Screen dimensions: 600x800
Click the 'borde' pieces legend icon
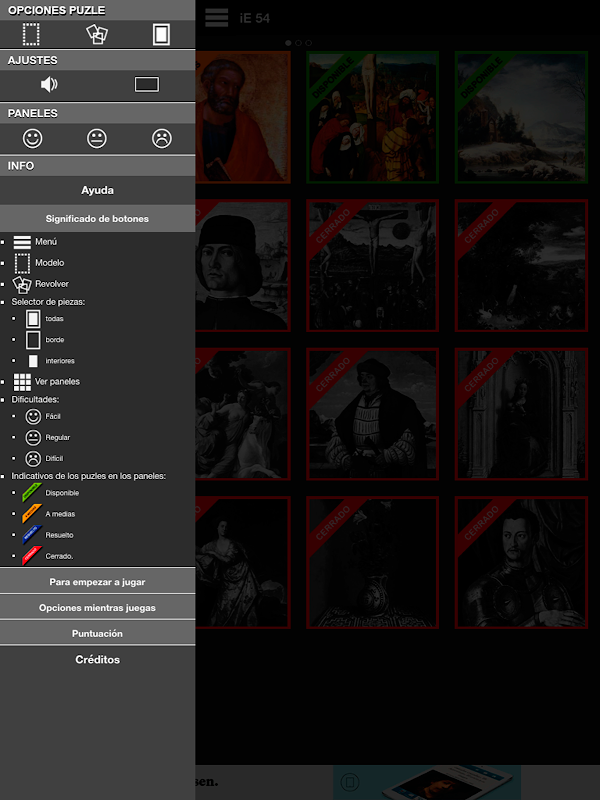click(33, 340)
